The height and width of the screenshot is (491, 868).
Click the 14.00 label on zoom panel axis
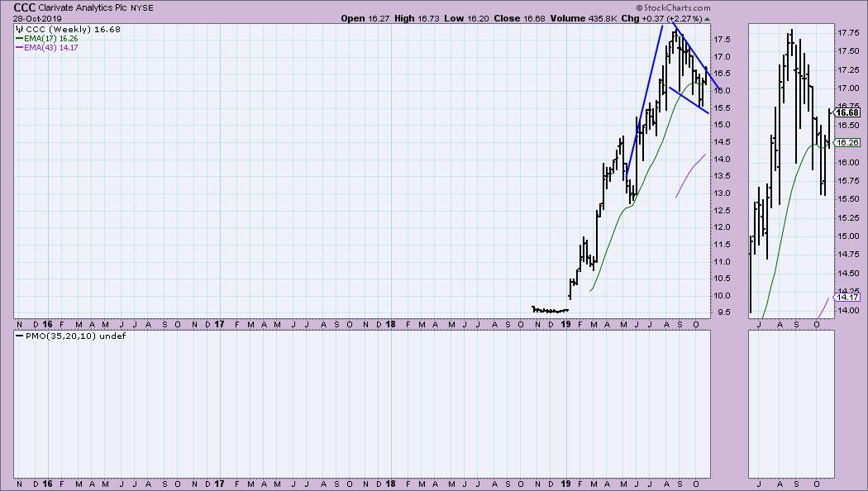click(848, 311)
